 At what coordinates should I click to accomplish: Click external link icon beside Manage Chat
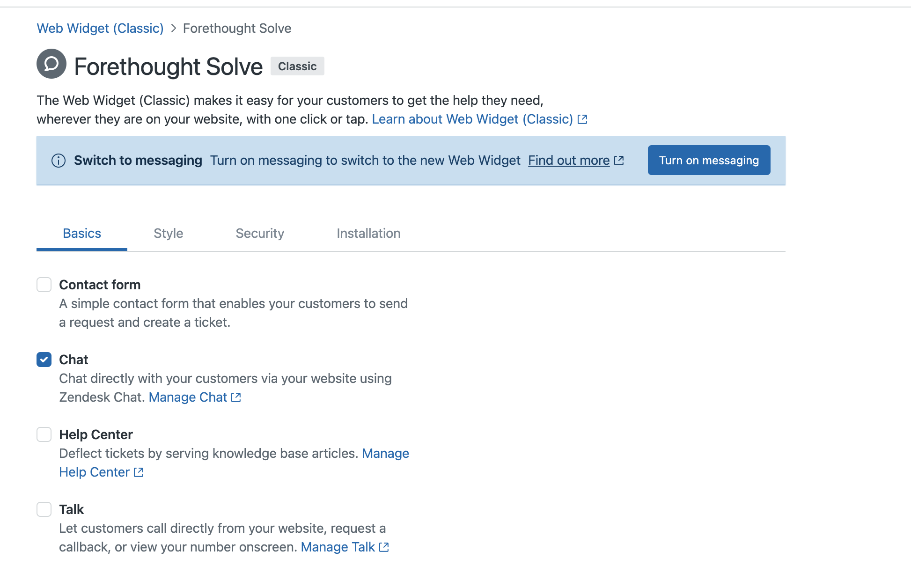click(x=236, y=397)
